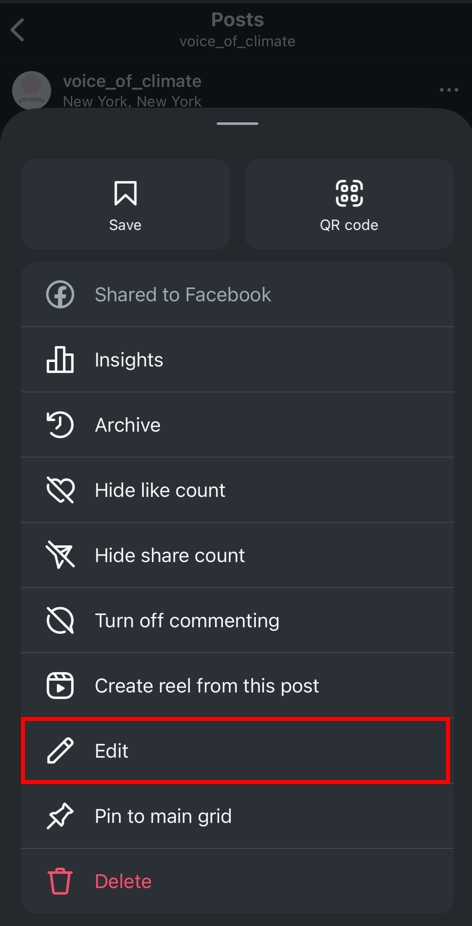Tap the pencil Edit icon

point(60,751)
